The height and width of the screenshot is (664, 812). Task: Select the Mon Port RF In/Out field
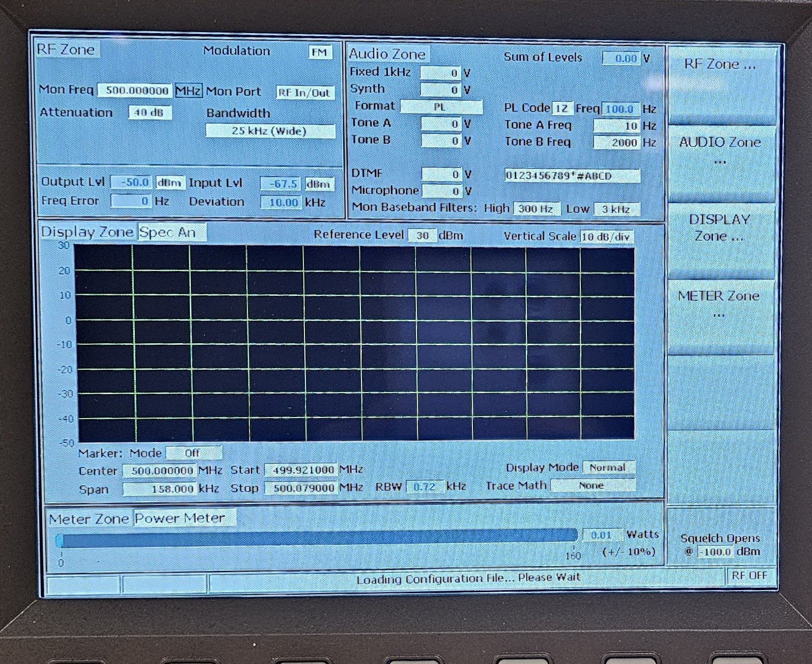pyautogui.click(x=304, y=92)
